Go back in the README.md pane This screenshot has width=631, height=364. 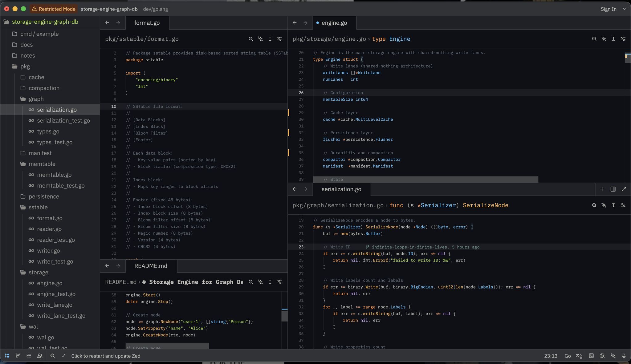pyautogui.click(x=107, y=266)
